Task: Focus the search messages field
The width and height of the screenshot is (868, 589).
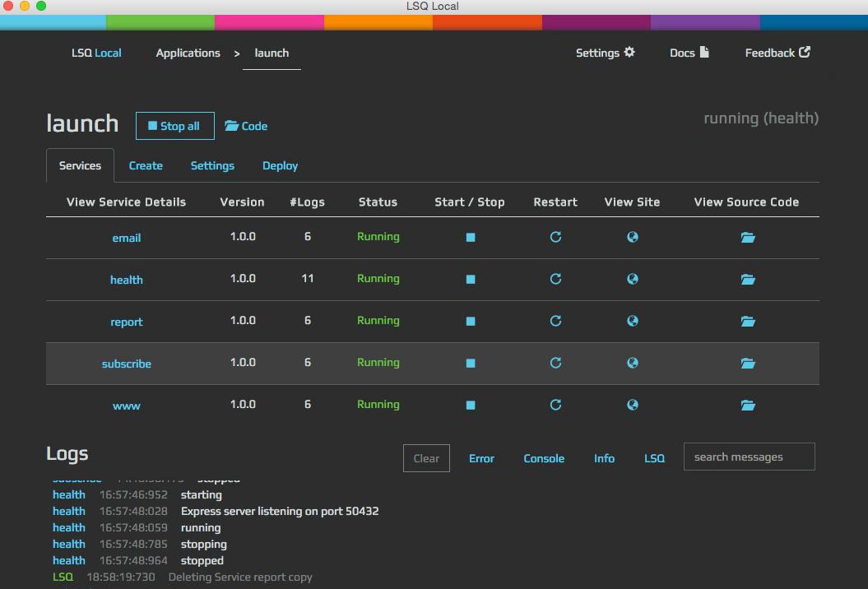Action: (749, 457)
